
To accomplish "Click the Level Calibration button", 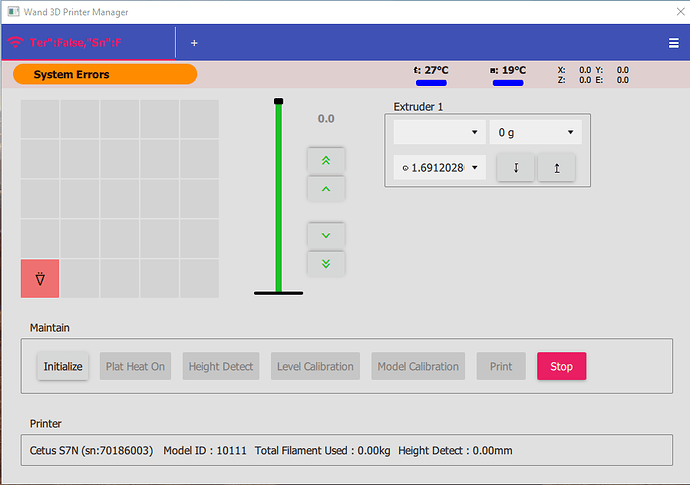I will 315,366.
